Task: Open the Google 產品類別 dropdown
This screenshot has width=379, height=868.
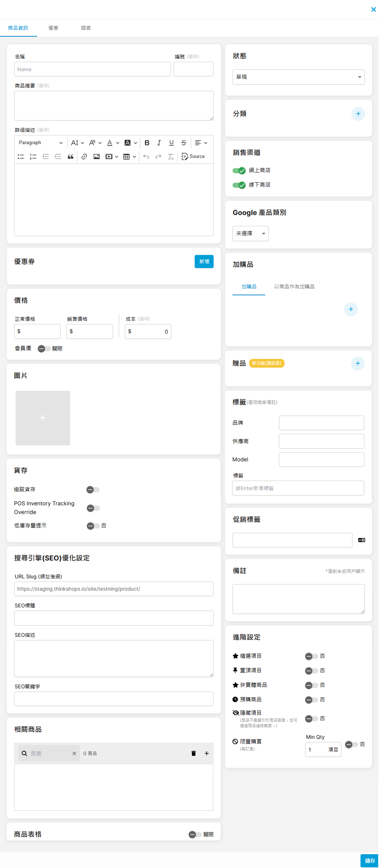Action: pyautogui.click(x=250, y=233)
